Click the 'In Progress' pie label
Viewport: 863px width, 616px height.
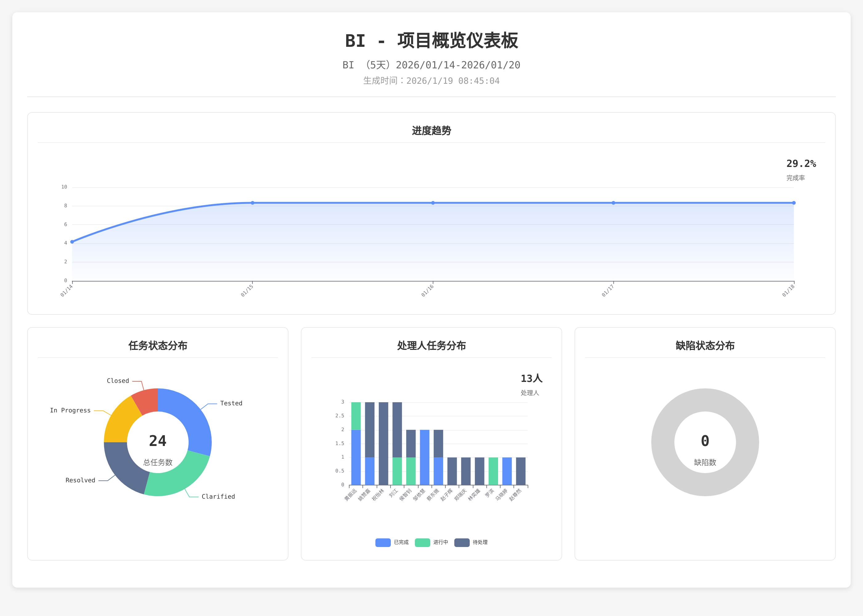tap(70, 411)
